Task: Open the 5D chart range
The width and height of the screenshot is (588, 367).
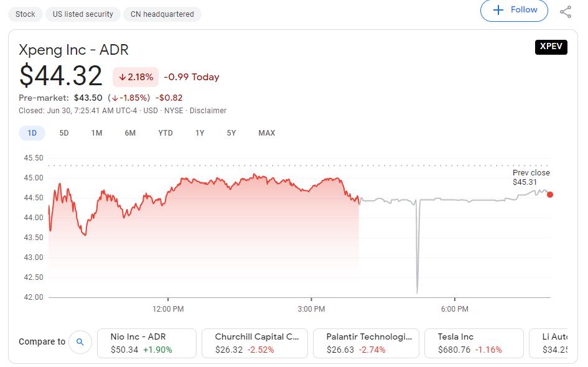Action: [64, 132]
